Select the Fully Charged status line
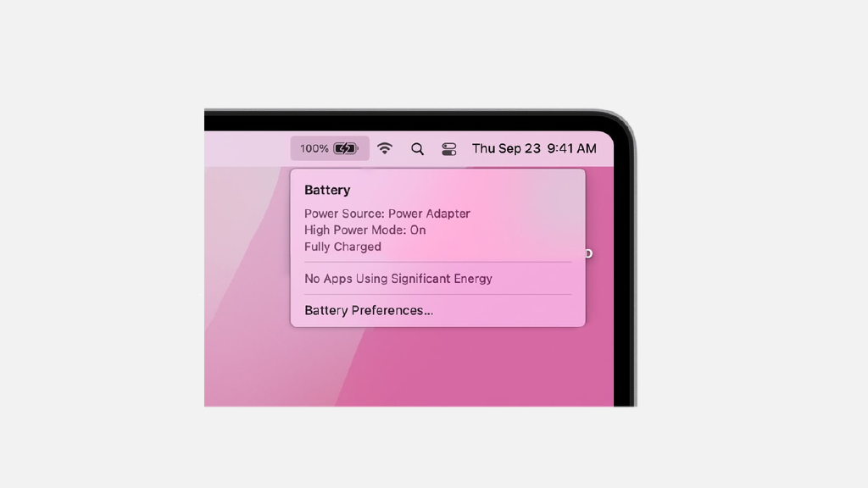The height and width of the screenshot is (488, 868). (342, 247)
